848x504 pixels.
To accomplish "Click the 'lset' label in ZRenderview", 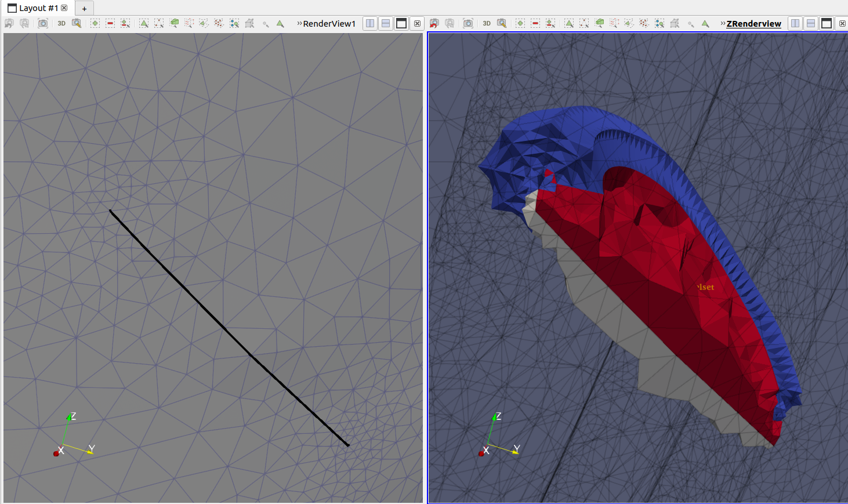I will (x=705, y=287).
